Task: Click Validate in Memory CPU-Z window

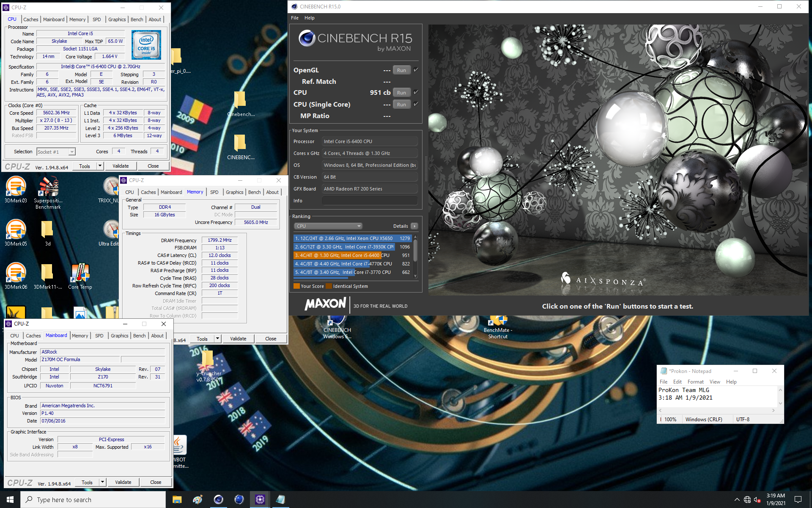Action: tap(238, 339)
